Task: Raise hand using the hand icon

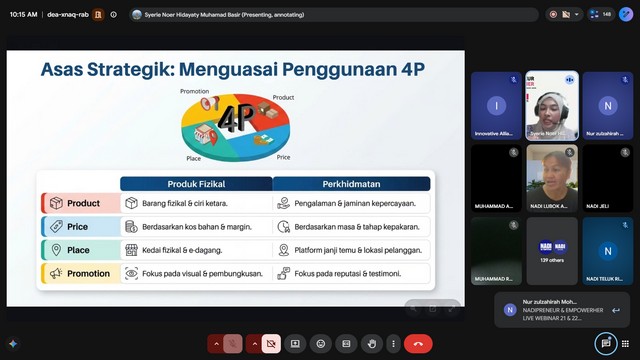Action: click(371, 344)
